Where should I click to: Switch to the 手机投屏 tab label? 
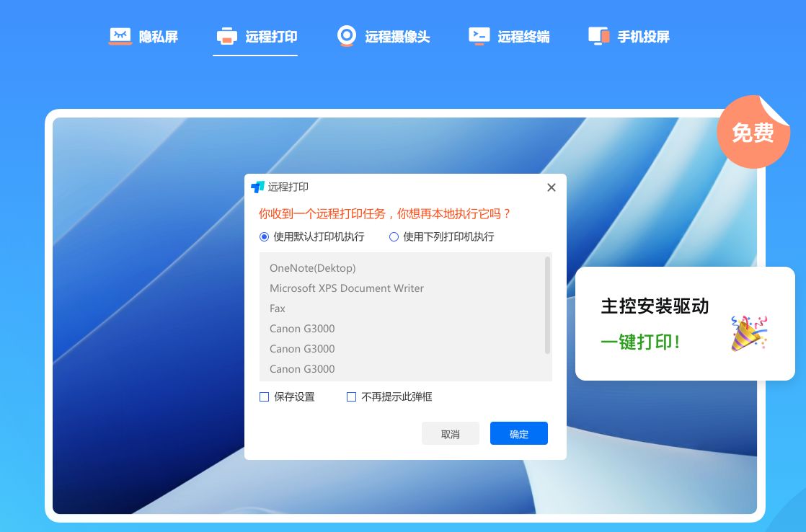(643, 37)
